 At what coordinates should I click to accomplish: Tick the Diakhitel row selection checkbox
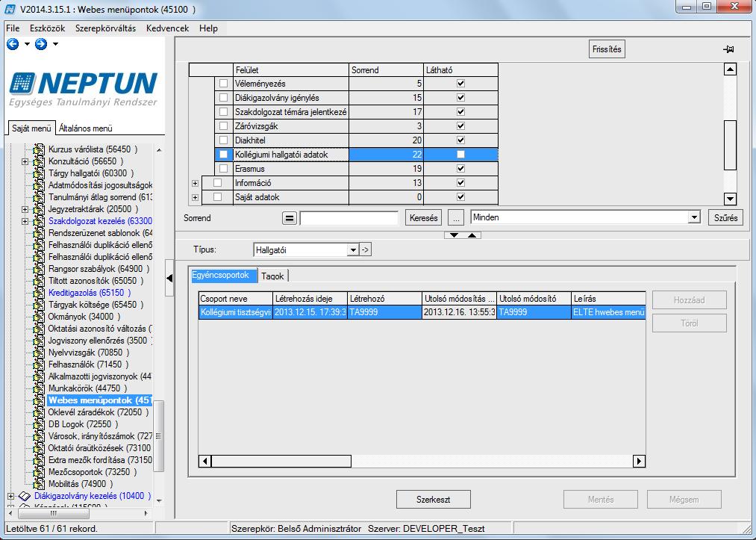click(x=223, y=140)
